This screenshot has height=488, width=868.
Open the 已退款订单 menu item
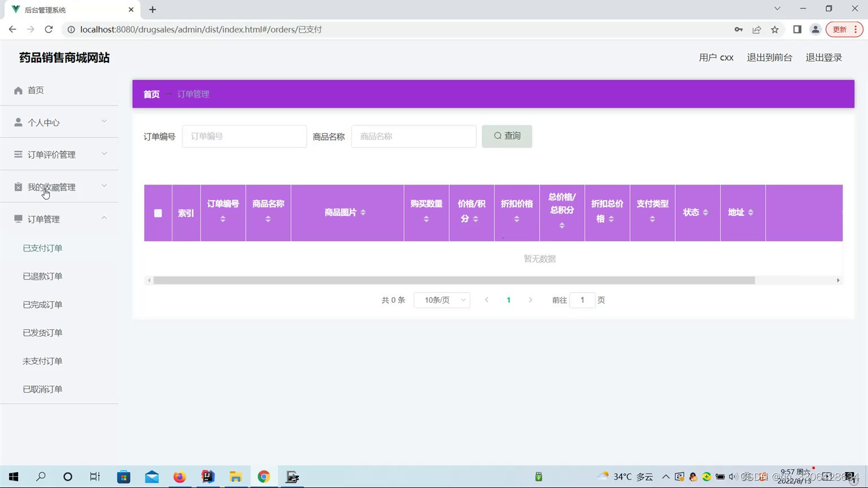click(42, 276)
